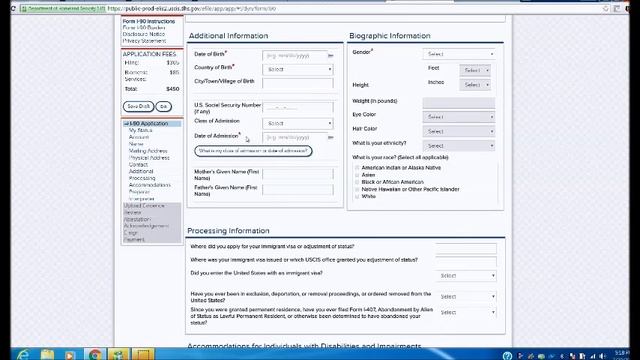Viewport: 640px width, 360px height.
Task: Bookmark page with the star icon
Action: coord(606,8)
